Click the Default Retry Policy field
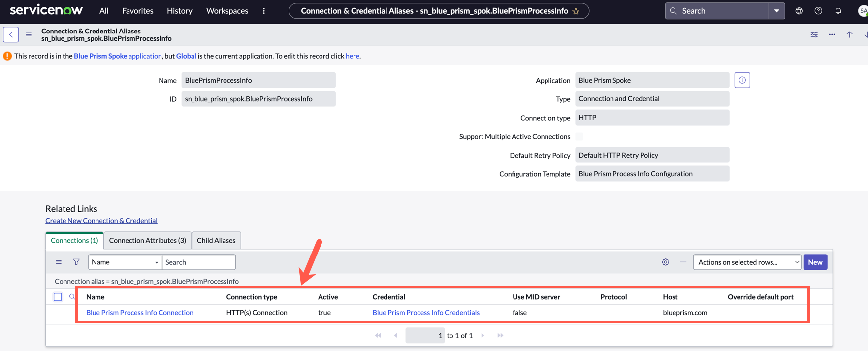 (x=652, y=155)
